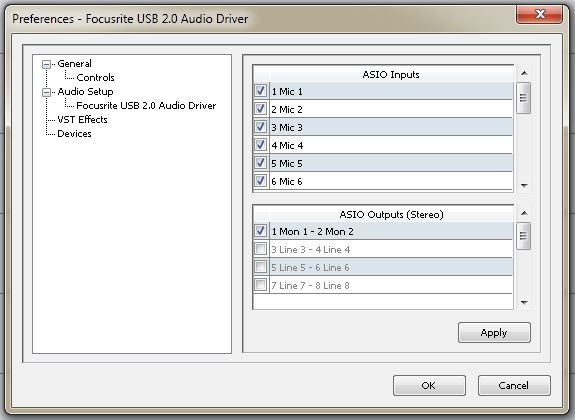Select the 3 Mic 3 row label

287,127
